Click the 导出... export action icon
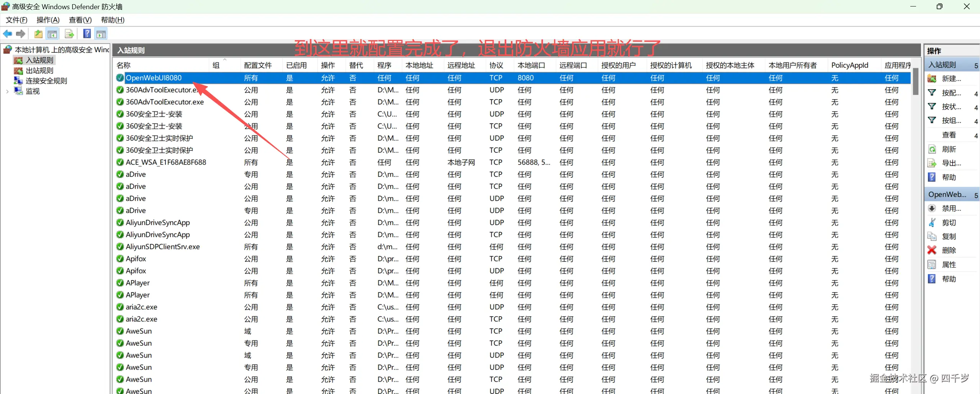Viewport: 980px width, 394px height. pyautogui.click(x=932, y=163)
